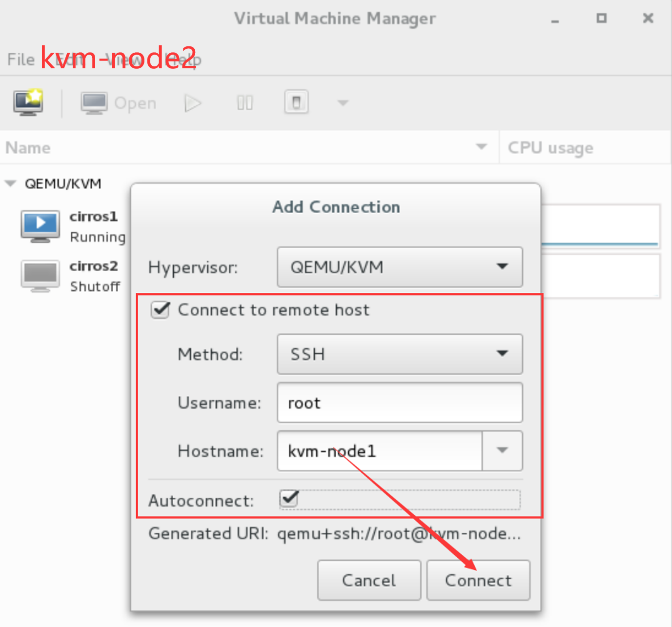Click the Run virtual machine play icon
The image size is (672, 627).
point(193,103)
